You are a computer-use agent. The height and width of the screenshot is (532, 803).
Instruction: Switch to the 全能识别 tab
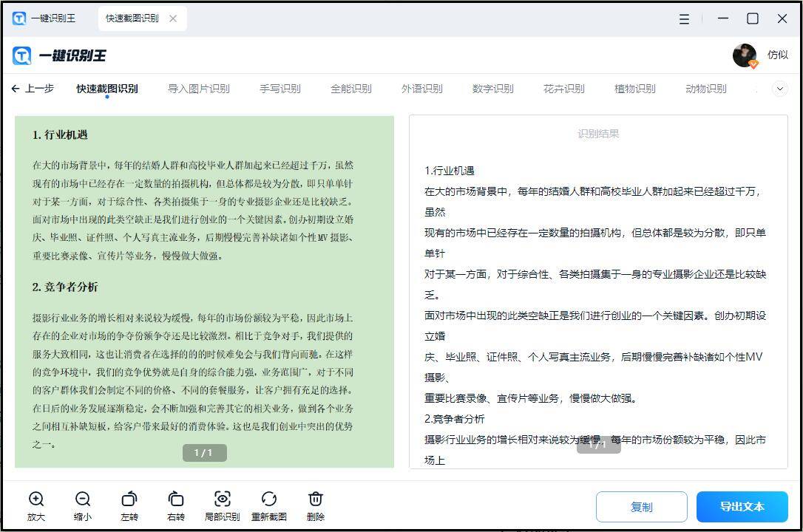[x=350, y=88]
